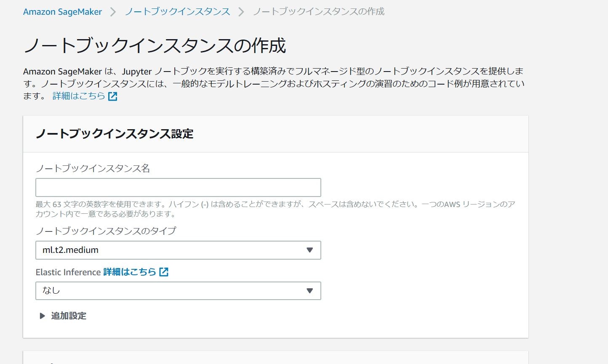Click external link icon after description 詳細はこちら
Screen dimensions: 608x364
[113, 96]
